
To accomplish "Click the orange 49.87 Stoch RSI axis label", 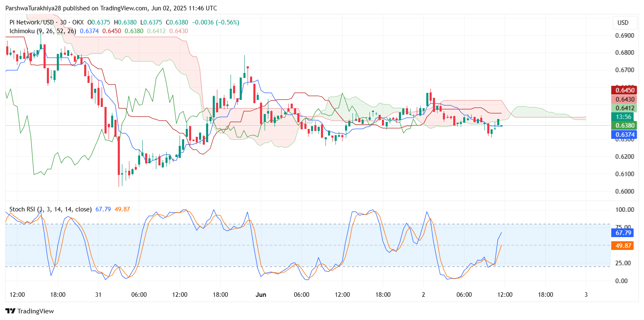I will pos(624,246).
